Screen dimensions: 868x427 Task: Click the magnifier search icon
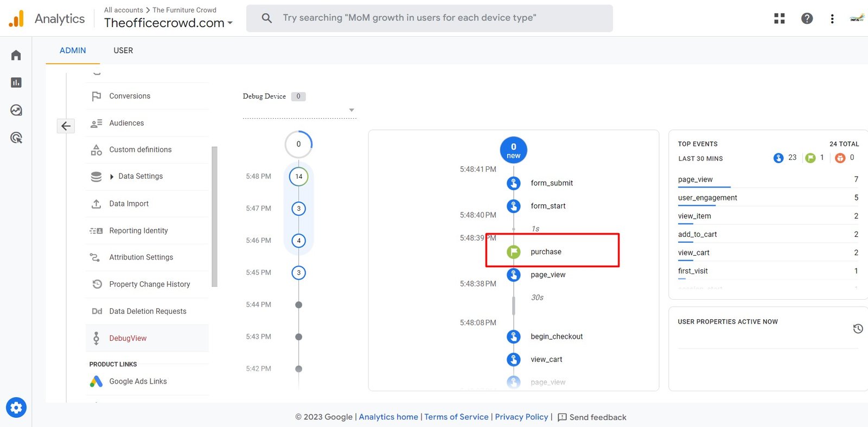(266, 18)
